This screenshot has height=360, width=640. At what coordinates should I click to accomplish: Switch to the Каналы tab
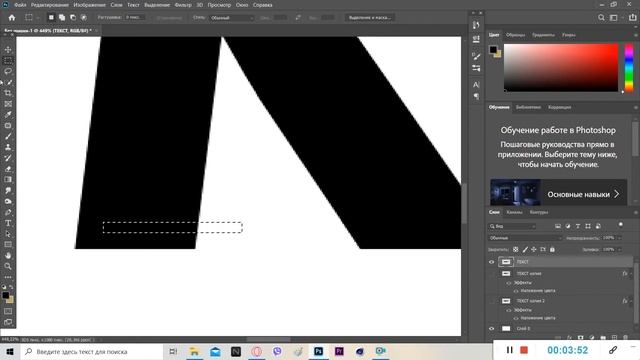(x=514, y=212)
